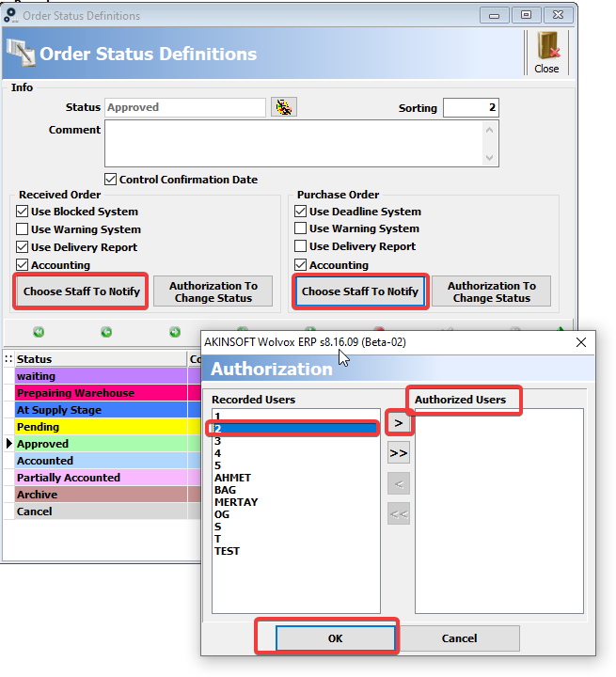Click Received Order Choose Staff To Notify
616x677 pixels.
tap(81, 291)
